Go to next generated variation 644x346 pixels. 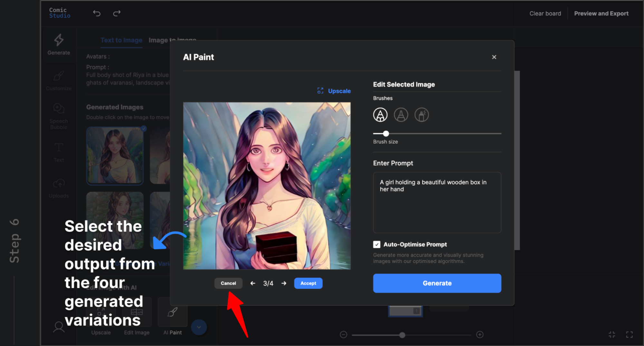tap(284, 283)
